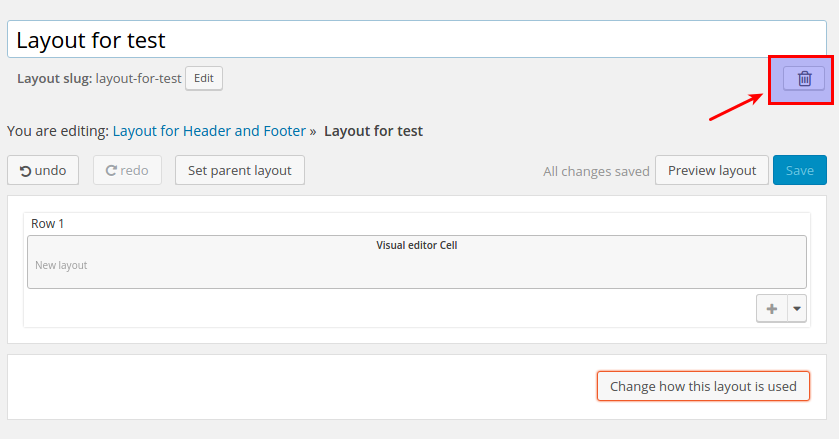Image resolution: width=839 pixels, height=439 pixels.
Task: Click the trash icon to delete layout
Action: point(804,79)
